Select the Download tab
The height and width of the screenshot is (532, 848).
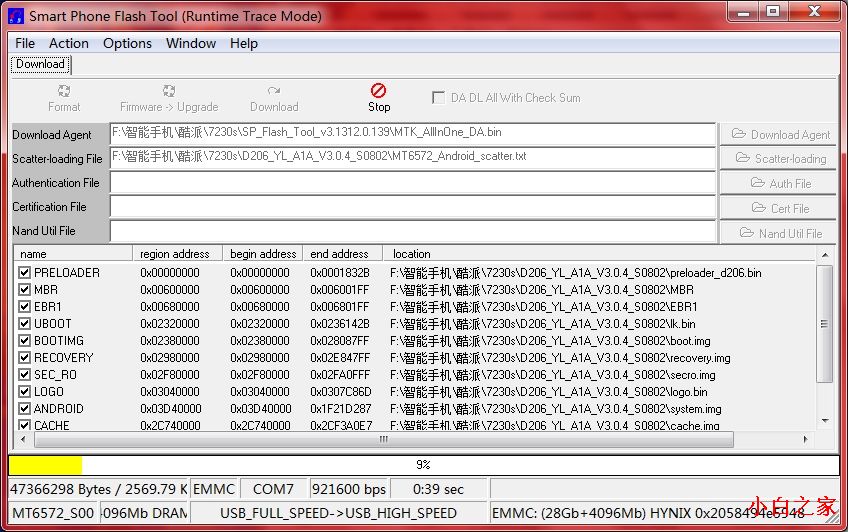coord(40,64)
